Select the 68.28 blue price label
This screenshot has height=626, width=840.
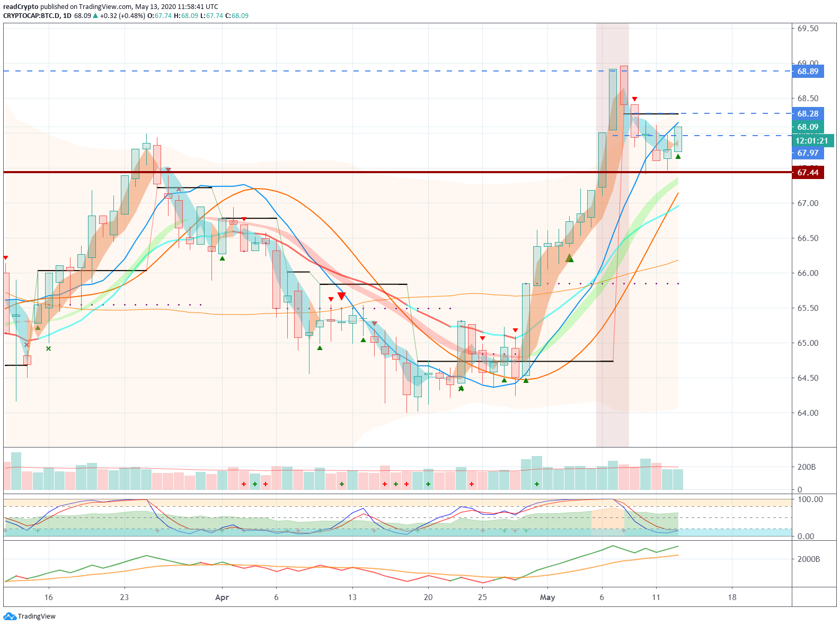808,114
